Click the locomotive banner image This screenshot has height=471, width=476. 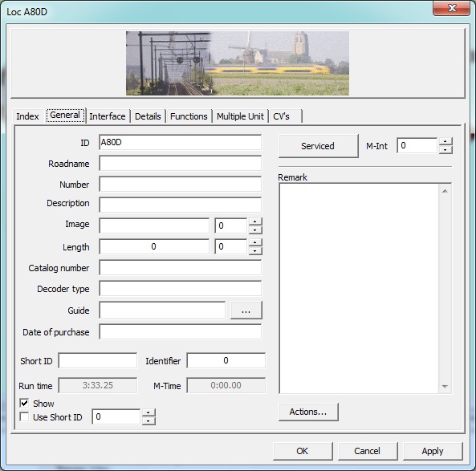click(238, 63)
